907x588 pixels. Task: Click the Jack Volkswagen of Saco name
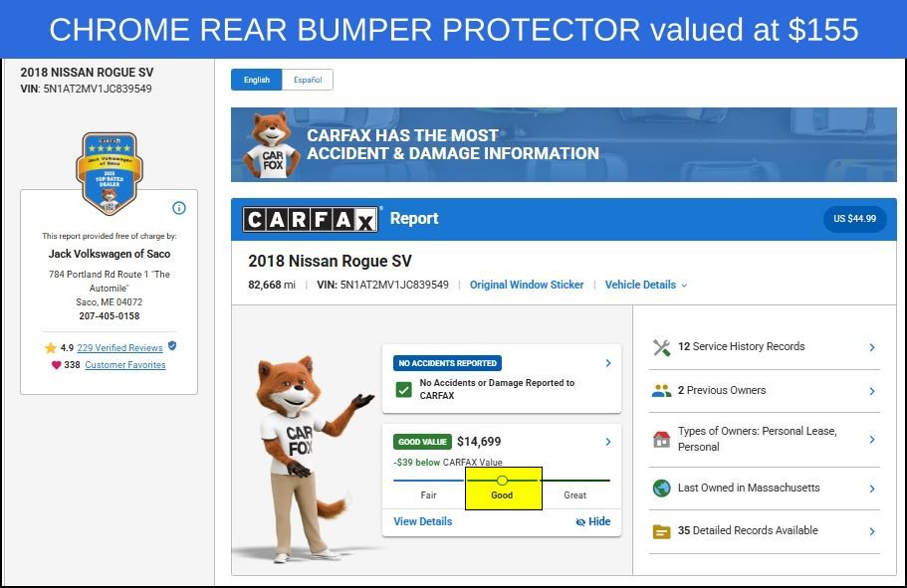click(x=110, y=254)
